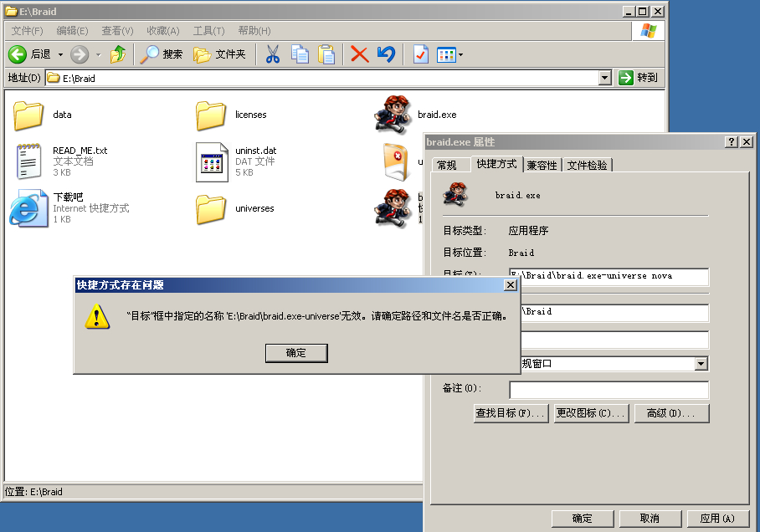Expand the address bar dropdown
The width and height of the screenshot is (760, 532).
tap(604, 78)
